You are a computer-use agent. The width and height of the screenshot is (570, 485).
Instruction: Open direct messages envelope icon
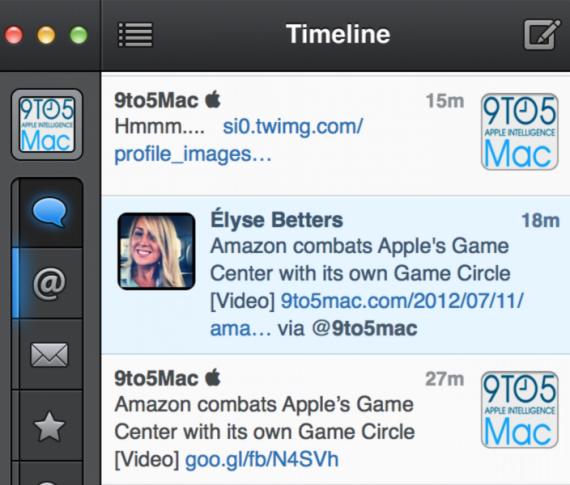point(49,354)
